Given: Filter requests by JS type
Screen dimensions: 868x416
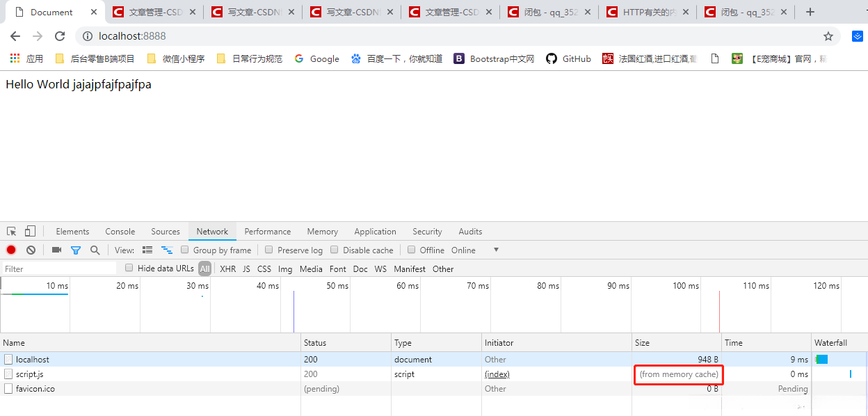Looking at the screenshot, I should [246, 269].
